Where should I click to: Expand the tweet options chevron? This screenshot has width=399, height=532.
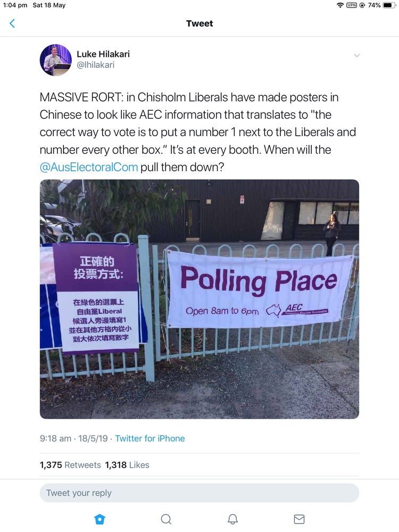(x=357, y=55)
